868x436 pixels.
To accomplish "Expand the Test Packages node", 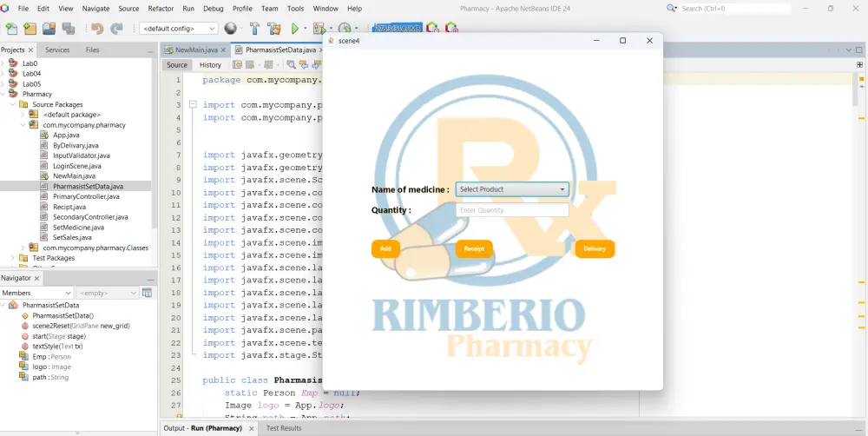I will pyautogui.click(x=13, y=258).
